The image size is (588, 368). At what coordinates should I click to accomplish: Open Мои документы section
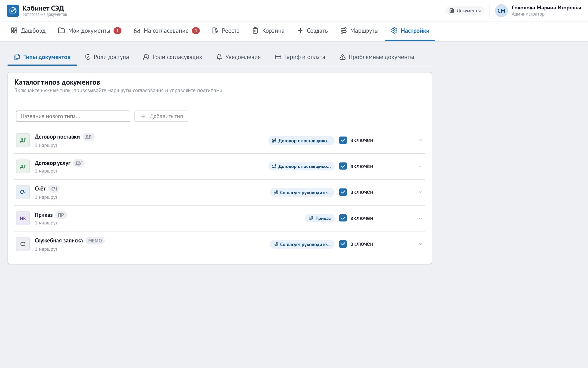pos(90,31)
